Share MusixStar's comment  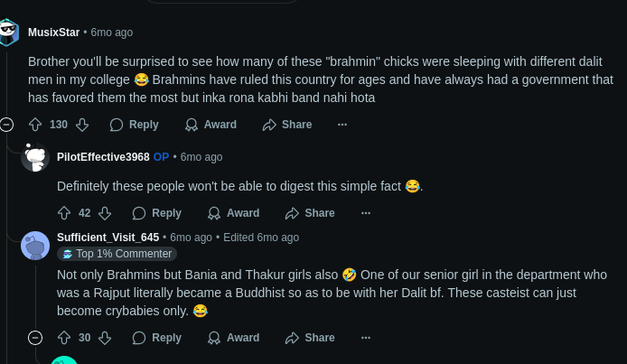[287, 125]
